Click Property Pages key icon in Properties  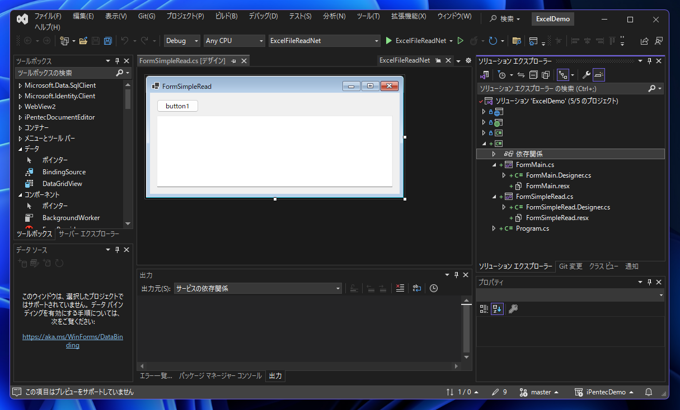coord(513,309)
